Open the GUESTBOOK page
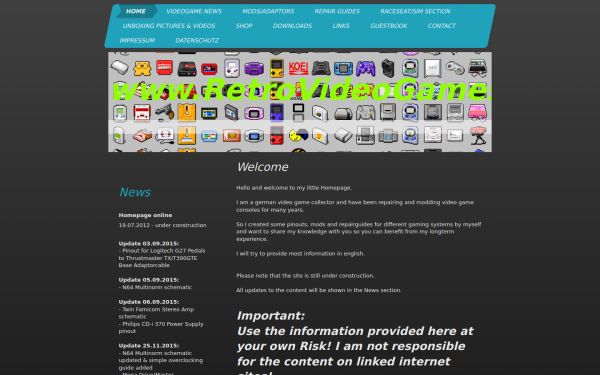The width and height of the screenshot is (600, 375). tap(389, 26)
